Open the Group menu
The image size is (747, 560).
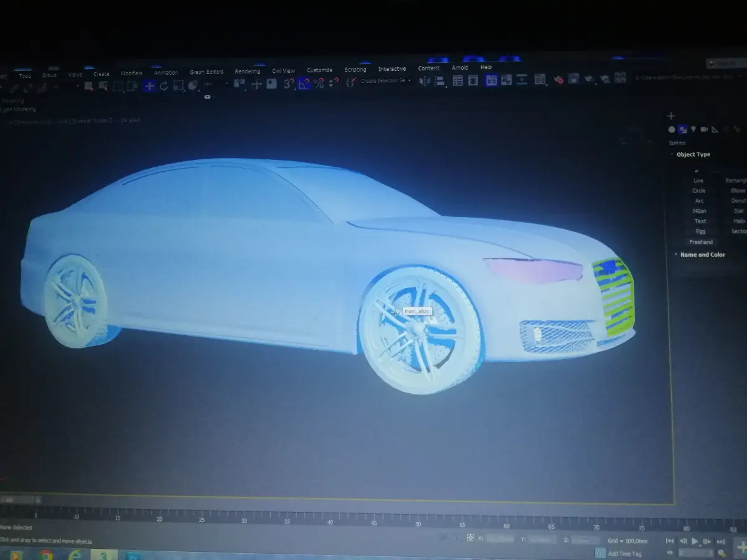[x=49, y=75]
